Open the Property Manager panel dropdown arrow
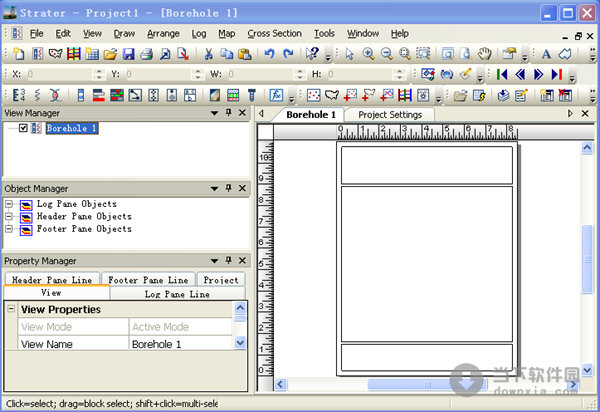 tap(214, 261)
